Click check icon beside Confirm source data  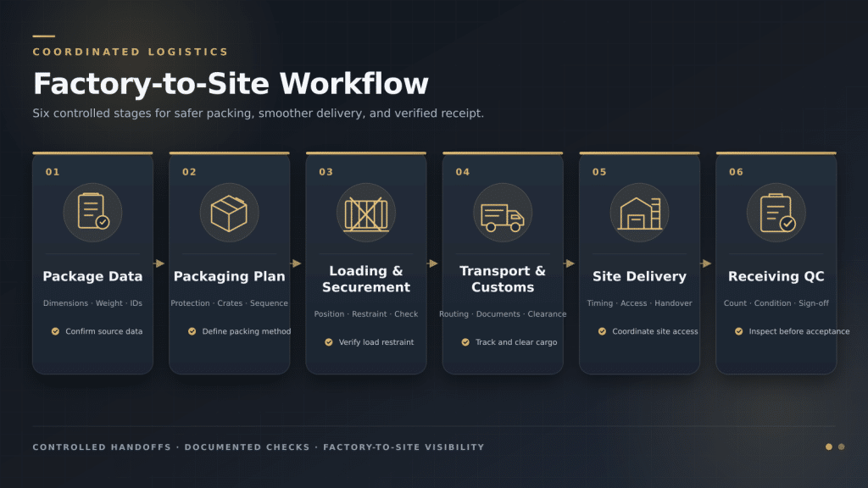pos(55,331)
